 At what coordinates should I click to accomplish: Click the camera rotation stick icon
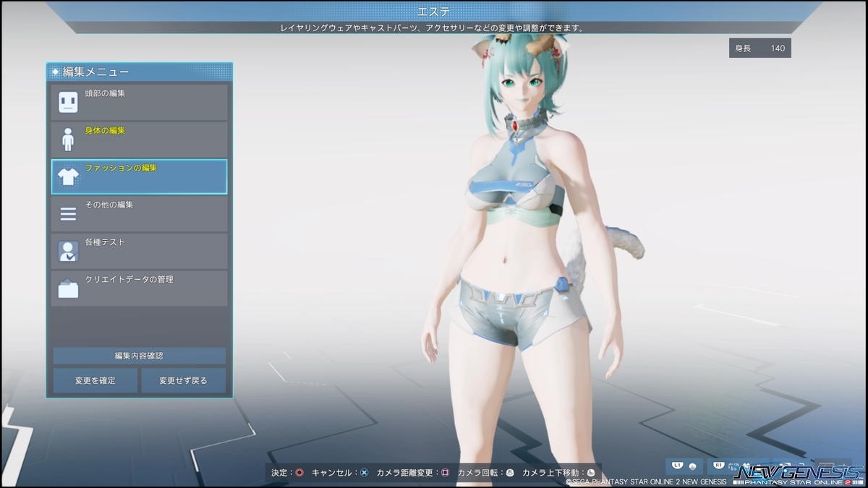pos(509,473)
